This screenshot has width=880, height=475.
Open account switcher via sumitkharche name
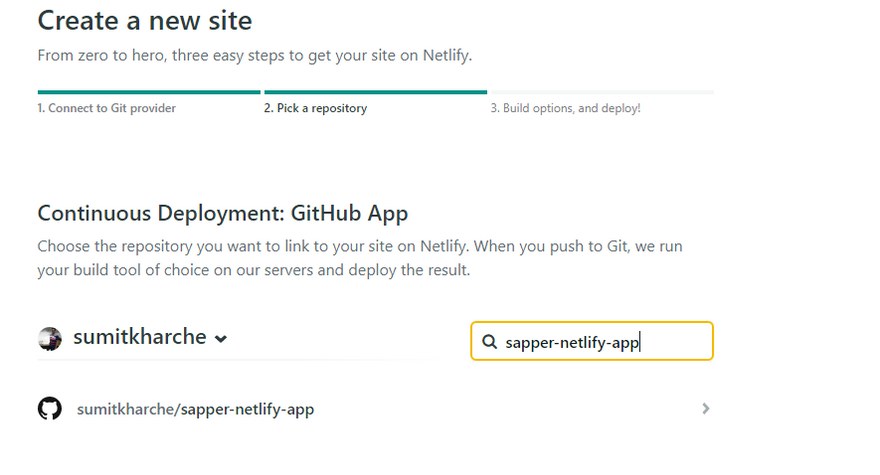(x=139, y=338)
